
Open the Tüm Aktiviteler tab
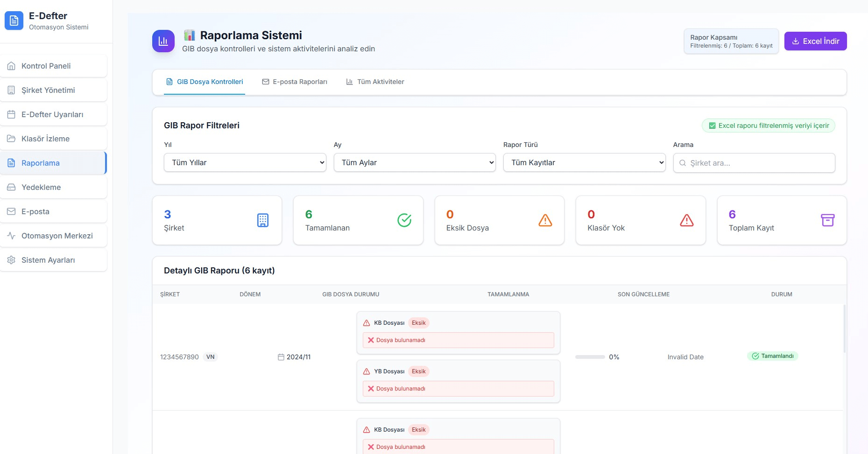tap(375, 82)
